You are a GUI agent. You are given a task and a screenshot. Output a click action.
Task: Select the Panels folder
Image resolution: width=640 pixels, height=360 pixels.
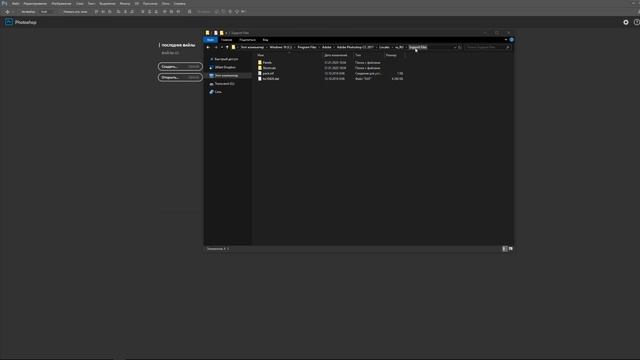(267, 62)
